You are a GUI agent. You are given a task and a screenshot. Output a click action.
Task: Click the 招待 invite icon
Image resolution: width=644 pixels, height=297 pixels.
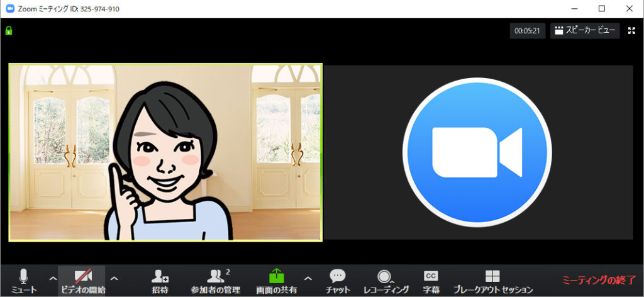coord(160,280)
